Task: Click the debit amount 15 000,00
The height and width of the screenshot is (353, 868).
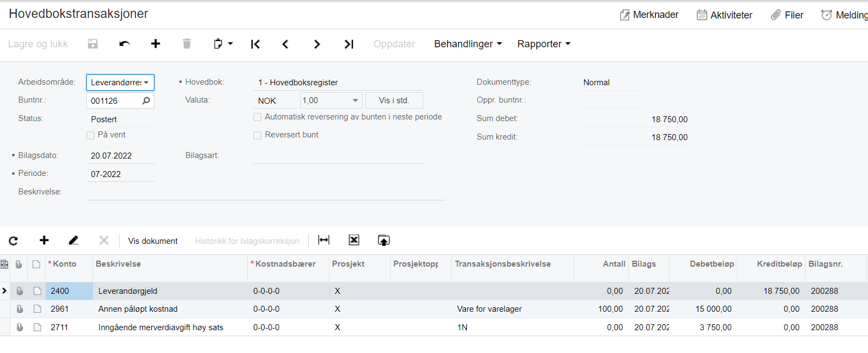Action: [703, 309]
